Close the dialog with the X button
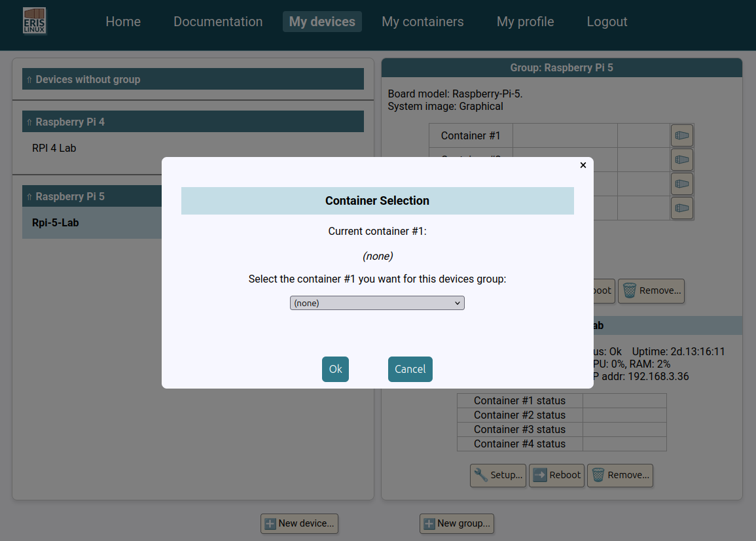This screenshot has width=756, height=541. [x=583, y=166]
